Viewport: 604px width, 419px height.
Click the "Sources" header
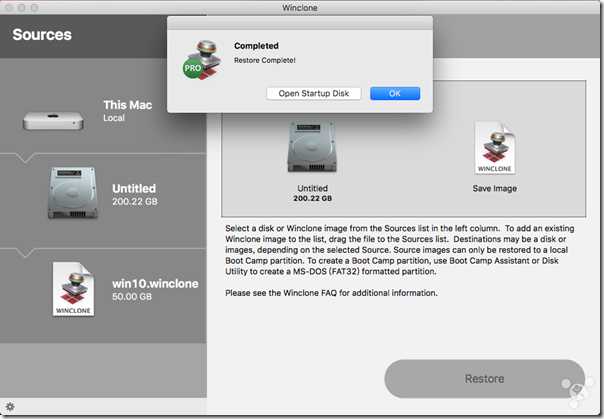pos(42,35)
